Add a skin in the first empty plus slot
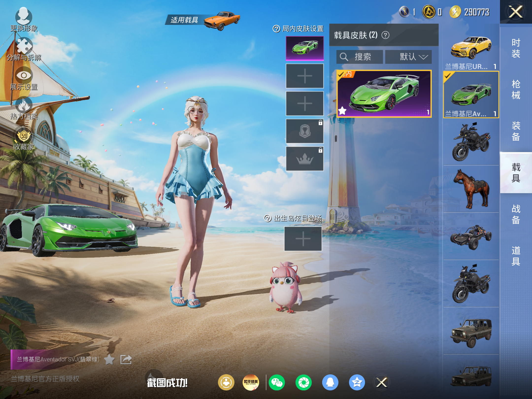 pos(305,76)
